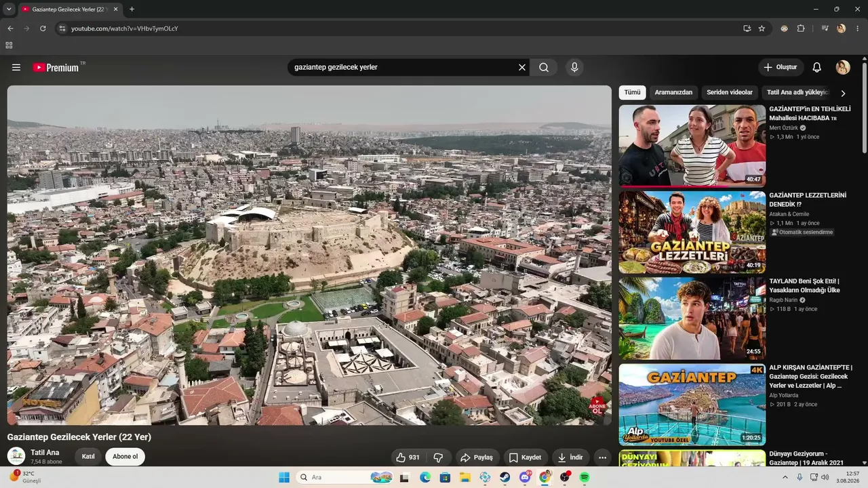Click inside the YouTube search field
This screenshot has width=868, height=488.
[x=403, y=67]
